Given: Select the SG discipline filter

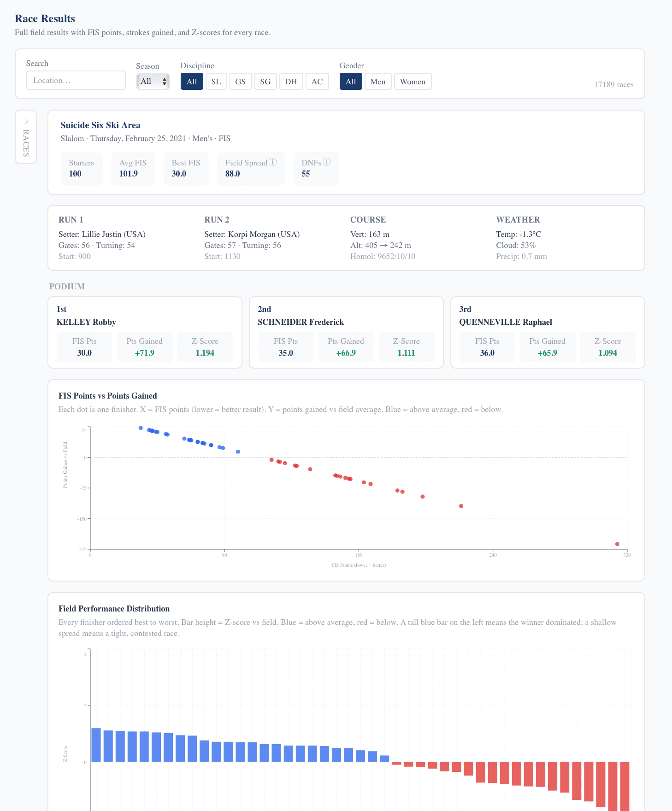Looking at the screenshot, I should click(x=265, y=82).
